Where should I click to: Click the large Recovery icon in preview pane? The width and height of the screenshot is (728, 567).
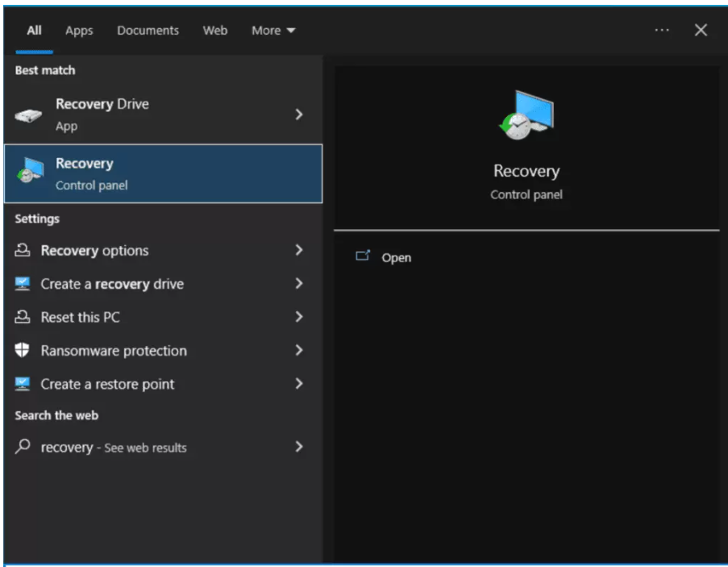click(x=526, y=115)
